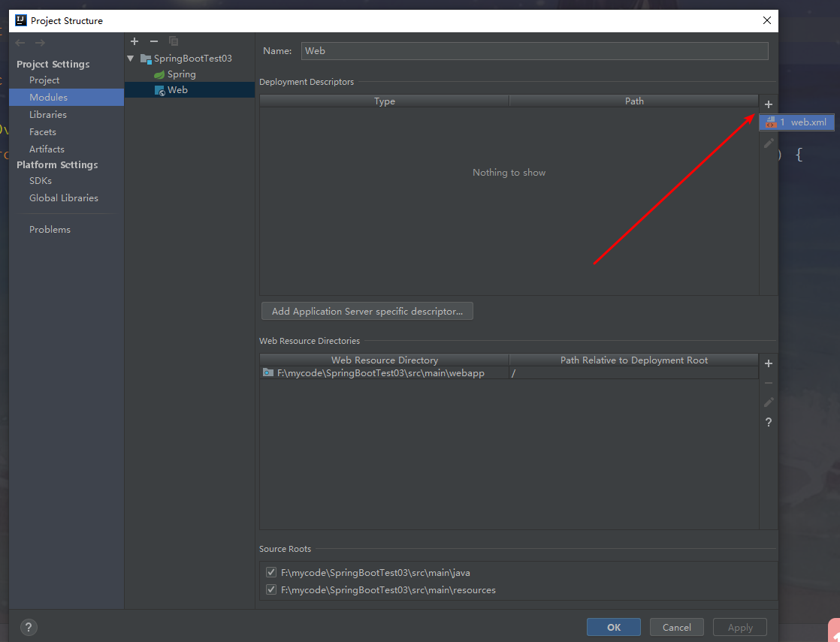Open the dialog help button at bottom left
Image resolution: width=840 pixels, height=642 pixels.
29,627
